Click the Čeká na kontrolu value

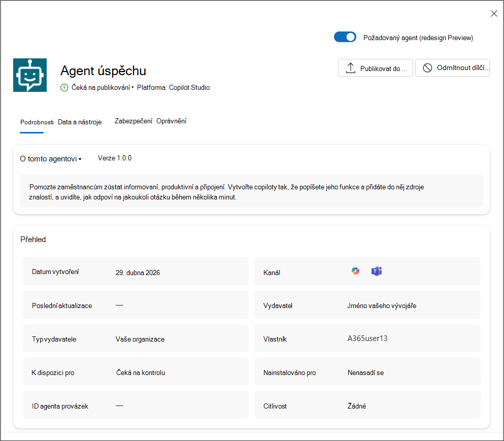tap(141, 372)
